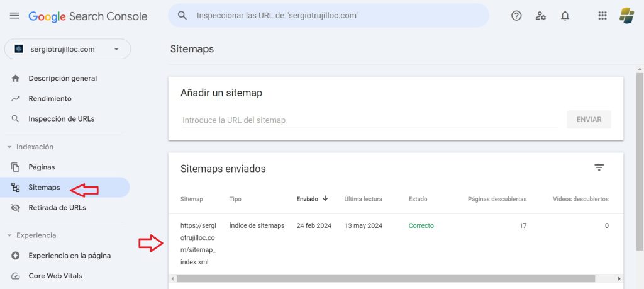Click the sergiotrujilloc.com property favicon
644x289 pixels.
point(19,49)
